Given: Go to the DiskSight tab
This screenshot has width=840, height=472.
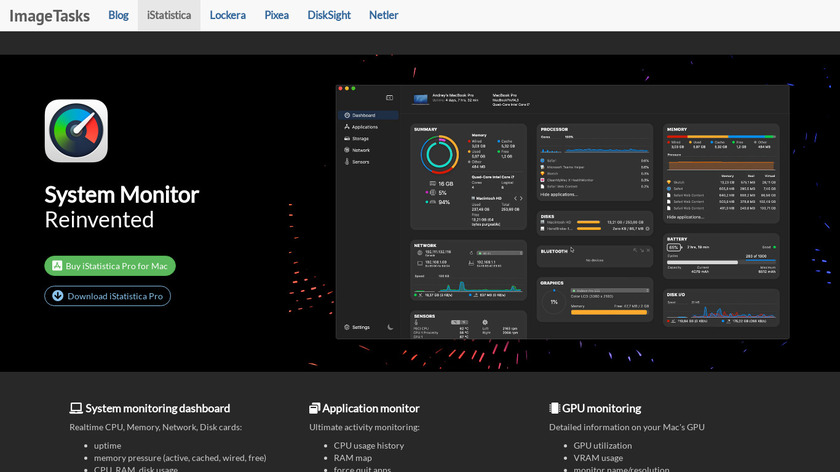Looking at the screenshot, I should pyautogui.click(x=329, y=15).
